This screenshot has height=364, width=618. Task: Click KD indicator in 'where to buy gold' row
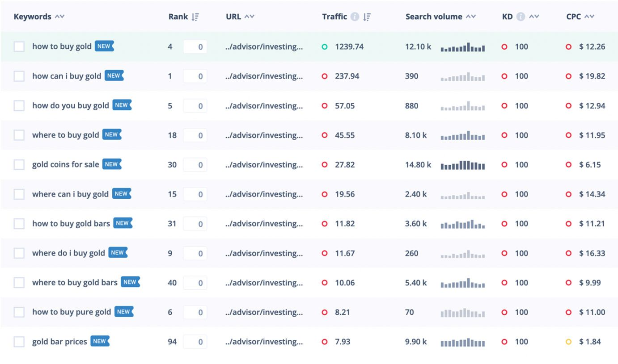tap(504, 135)
